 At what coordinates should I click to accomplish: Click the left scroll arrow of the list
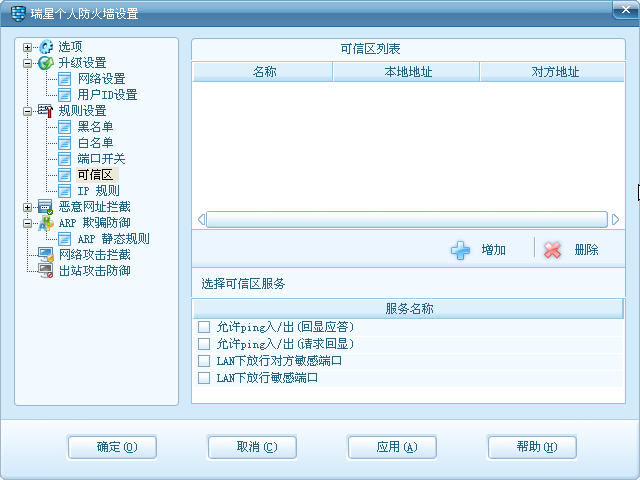click(201, 220)
